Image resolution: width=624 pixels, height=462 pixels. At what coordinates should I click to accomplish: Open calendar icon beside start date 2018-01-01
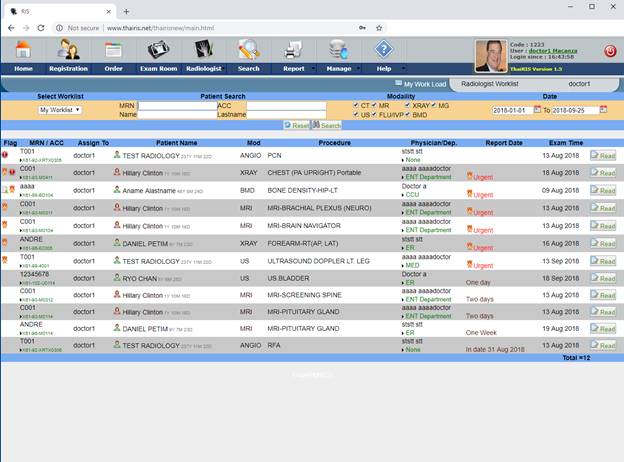click(x=538, y=110)
